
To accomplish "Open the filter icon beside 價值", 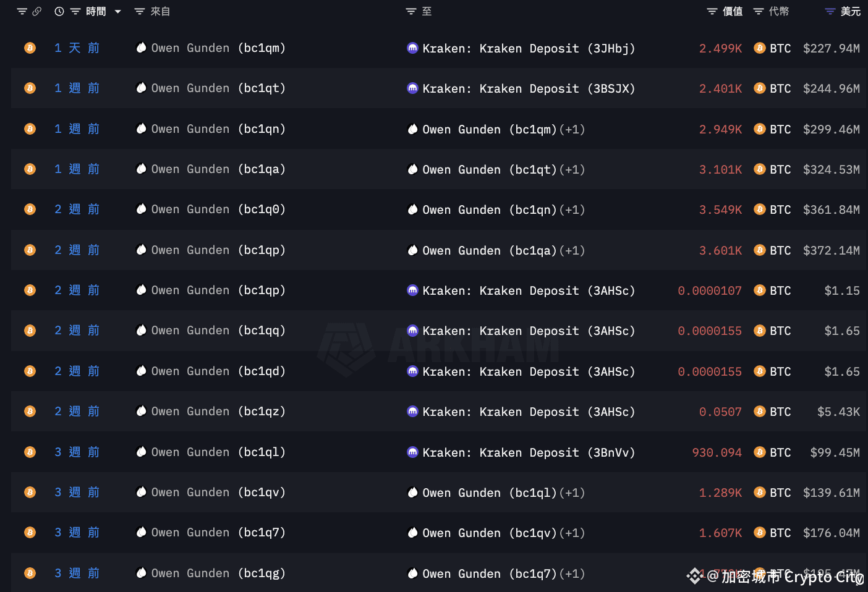I will click(712, 12).
